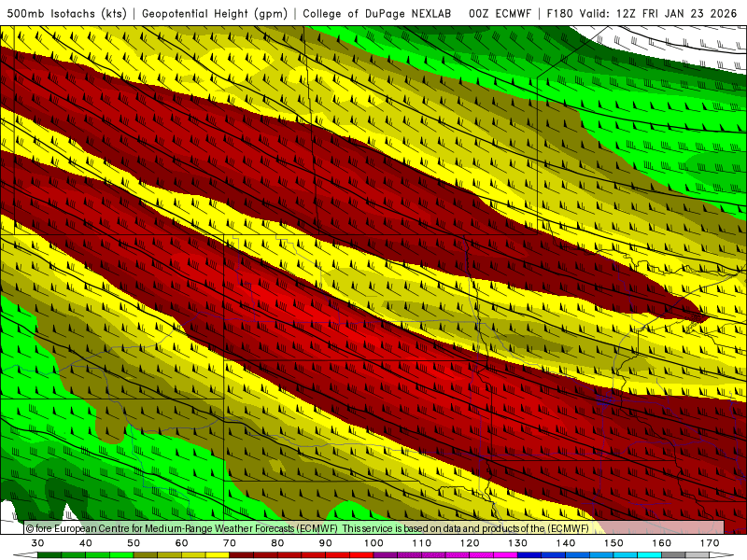Click the 'F180 Valid: 12Z FRI JAN 23 2026' text
Image resolution: width=747 pixels, height=560 pixels.
pos(641,13)
